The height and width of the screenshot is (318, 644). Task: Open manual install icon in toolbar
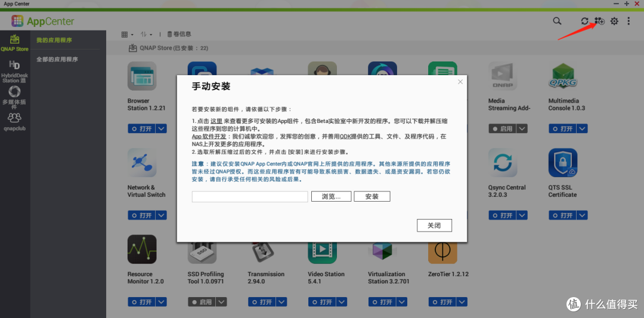click(x=599, y=21)
